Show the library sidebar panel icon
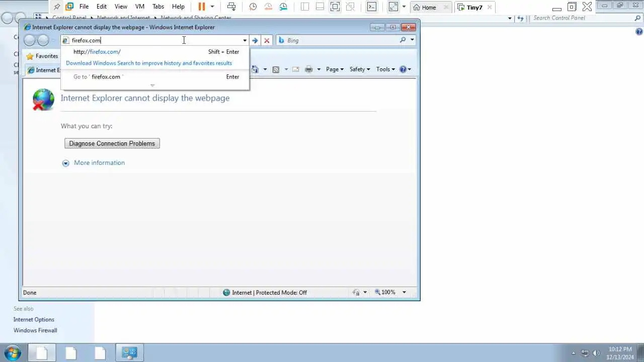The width and height of the screenshot is (644, 362). tap(305, 7)
